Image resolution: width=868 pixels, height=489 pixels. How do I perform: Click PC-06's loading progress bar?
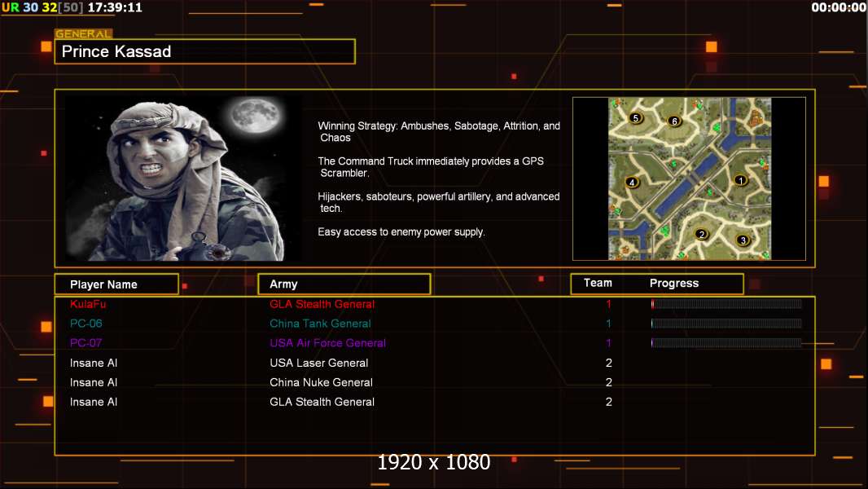[x=726, y=324]
